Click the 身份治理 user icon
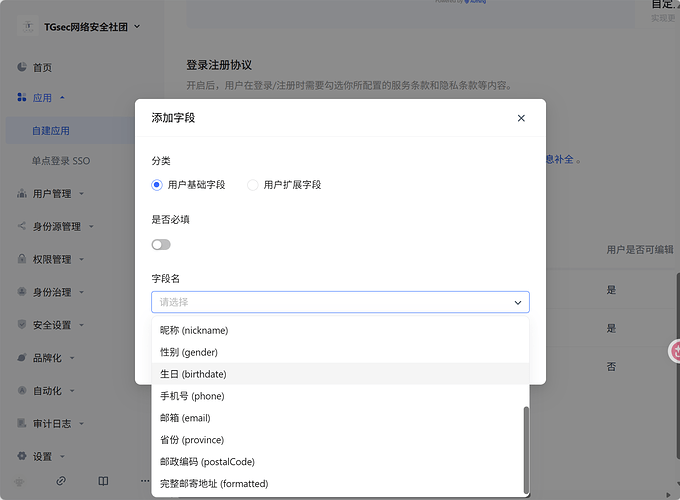The image size is (680, 500). (x=22, y=291)
